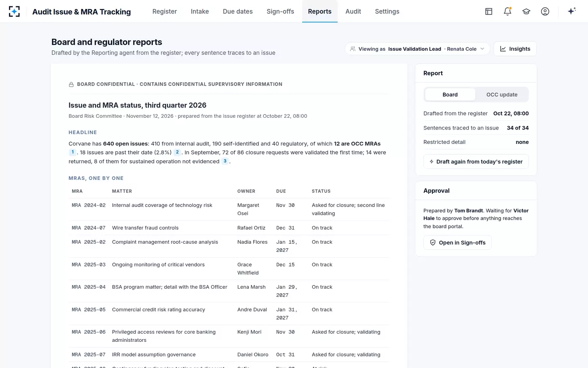This screenshot has width=588, height=368.
Task: Click MRA 2024-07 row identifier
Action: click(x=89, y=228)
